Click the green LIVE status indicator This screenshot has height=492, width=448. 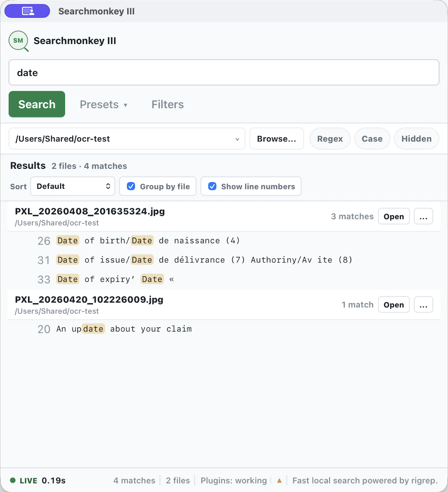24,481
